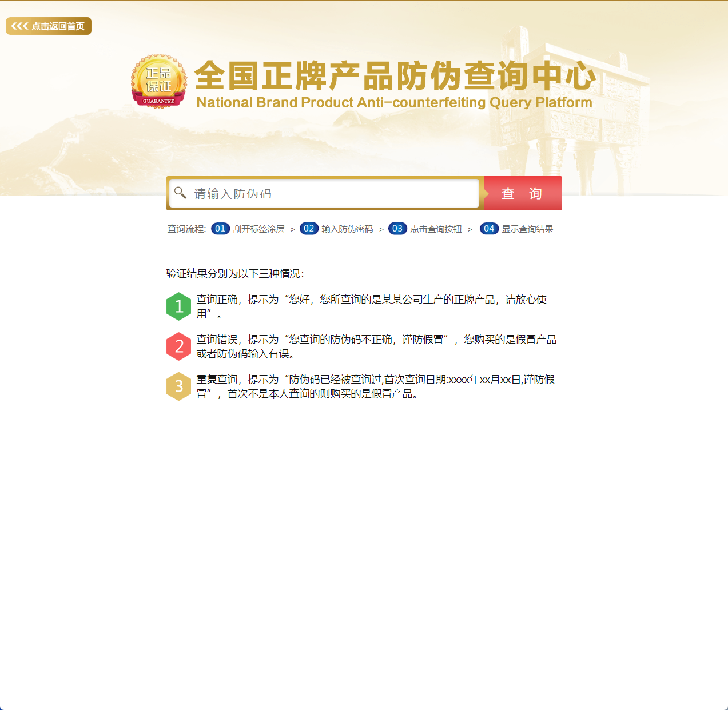The image size is (728, 710).
Task: Expand the arrow after step 01
Action: 292,228
